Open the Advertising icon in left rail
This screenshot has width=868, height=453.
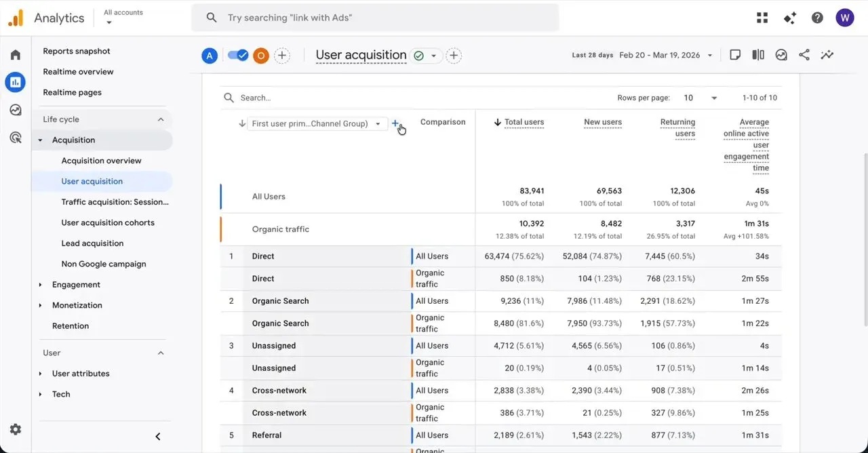16,138
